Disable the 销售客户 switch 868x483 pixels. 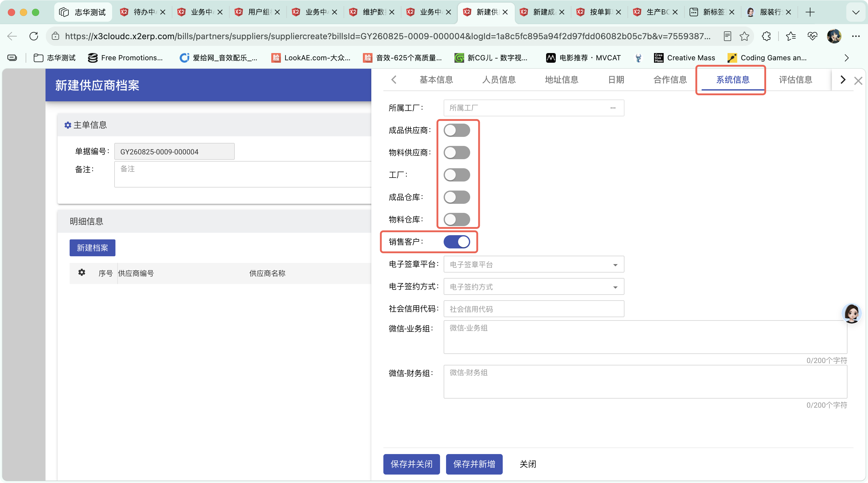[x=457, y=242]
